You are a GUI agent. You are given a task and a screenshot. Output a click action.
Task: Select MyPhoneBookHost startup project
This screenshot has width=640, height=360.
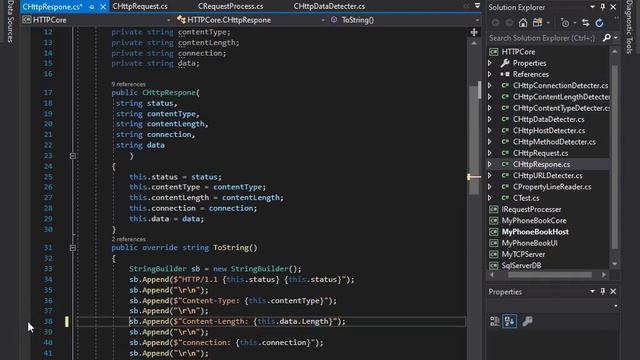click(535, 232)
